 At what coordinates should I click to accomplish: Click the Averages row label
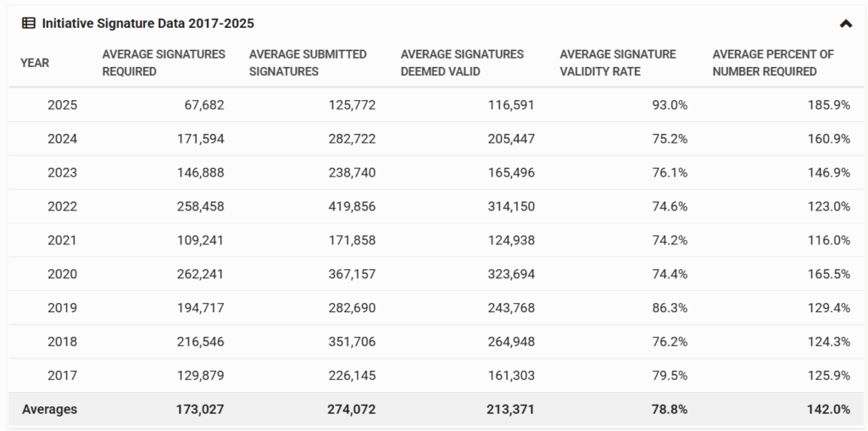coord(49,409)
